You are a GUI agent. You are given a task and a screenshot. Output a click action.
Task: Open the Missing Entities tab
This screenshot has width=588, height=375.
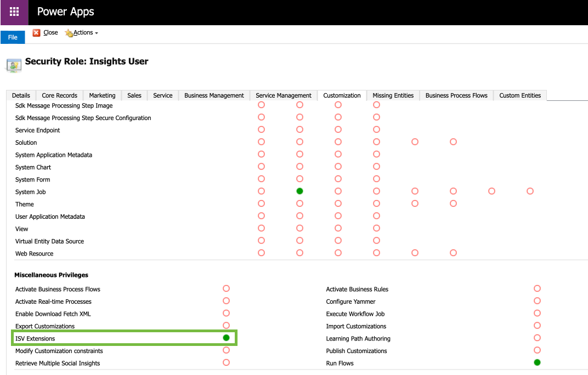pyautogui.click(x=393, y=95)
